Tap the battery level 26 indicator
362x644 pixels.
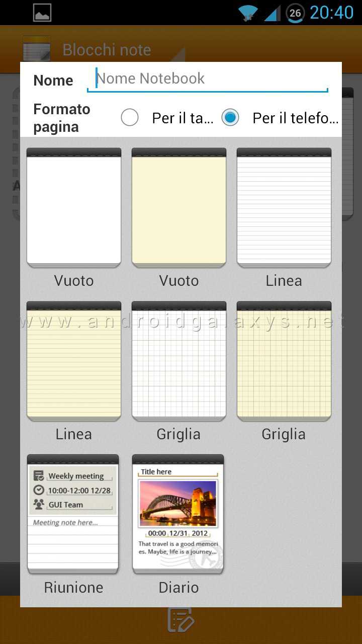[x=295, y=13]
